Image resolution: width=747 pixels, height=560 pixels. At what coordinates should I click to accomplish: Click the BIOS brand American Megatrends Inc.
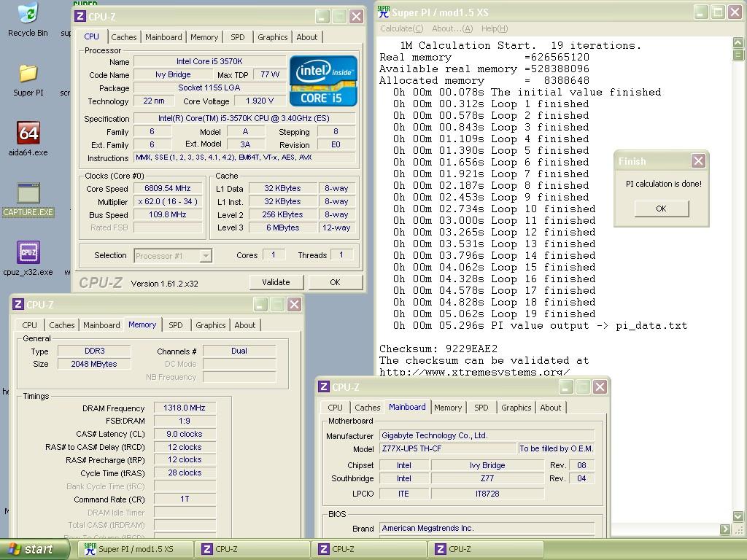tap(487, 528)
